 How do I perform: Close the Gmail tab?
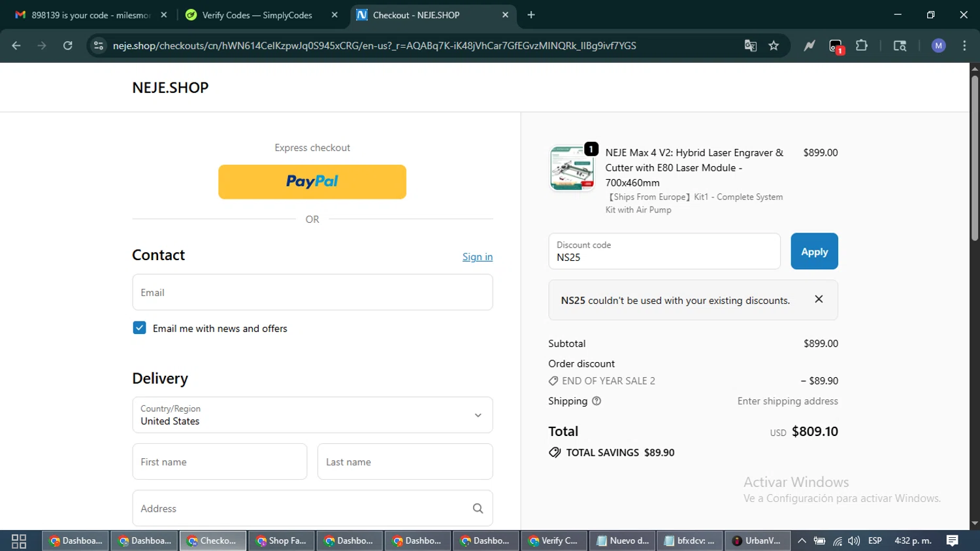click(x=164, y=15)
